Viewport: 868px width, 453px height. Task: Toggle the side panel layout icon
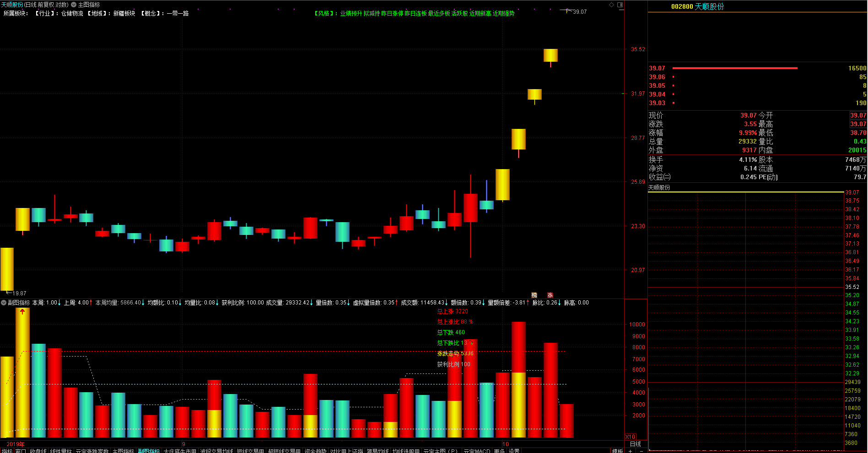(620, 5)
